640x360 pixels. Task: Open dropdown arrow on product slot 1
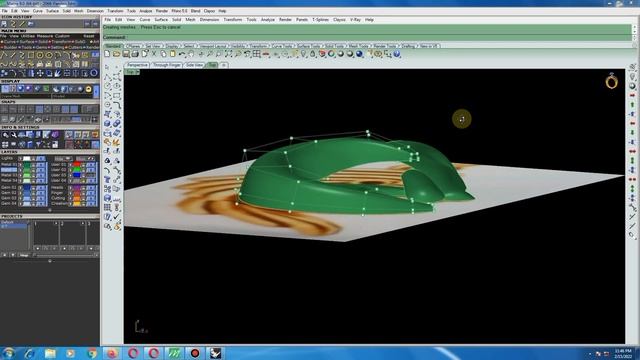(56, 224)
